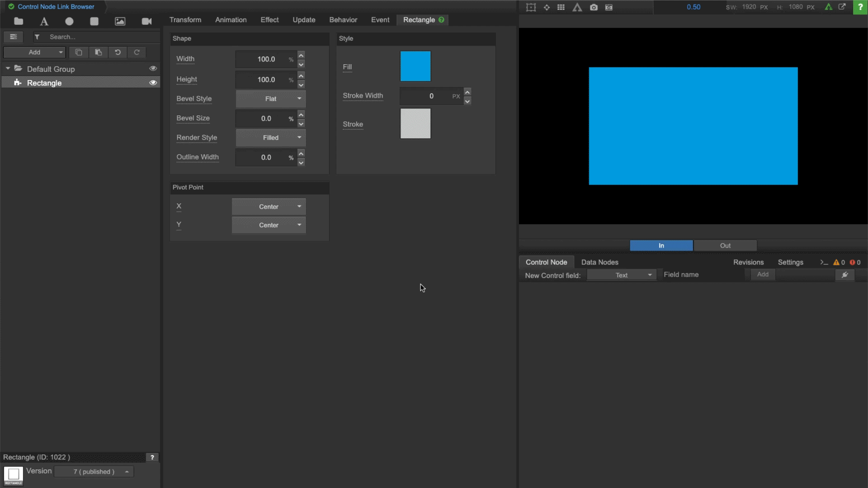Add an image node

point(120,21)
